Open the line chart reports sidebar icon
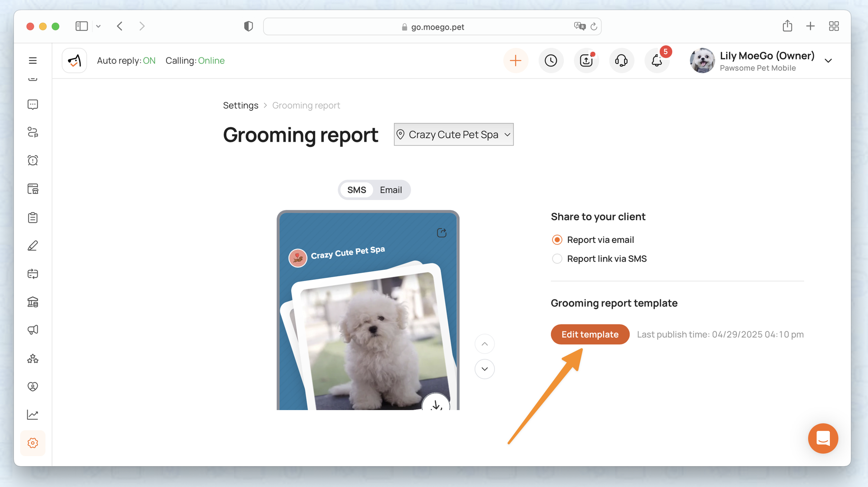 pos(33,415)
